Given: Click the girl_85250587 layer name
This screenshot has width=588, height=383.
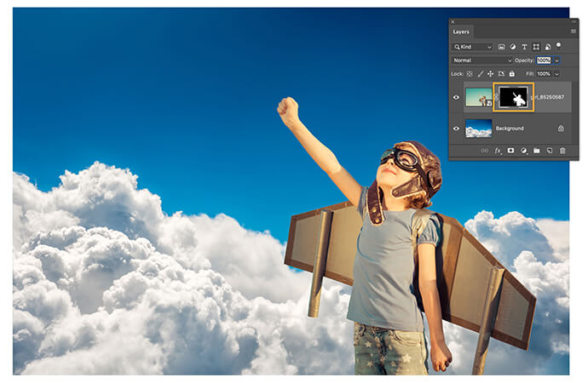Looking at the screenshot, I should [548, 97].
